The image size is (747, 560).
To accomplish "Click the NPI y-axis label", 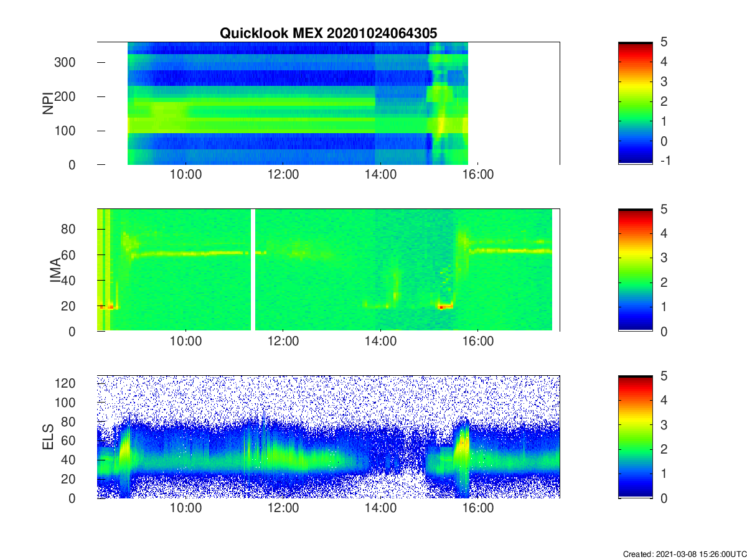I will pos(47,103).
